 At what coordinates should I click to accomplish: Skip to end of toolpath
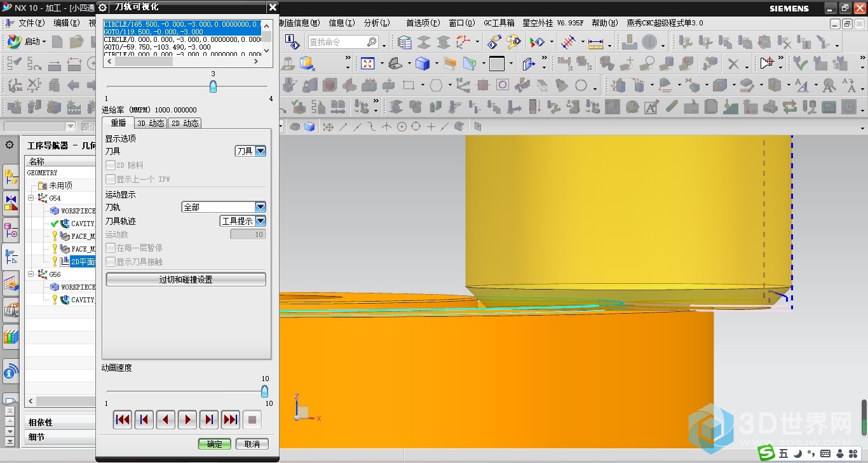(231, 420)
